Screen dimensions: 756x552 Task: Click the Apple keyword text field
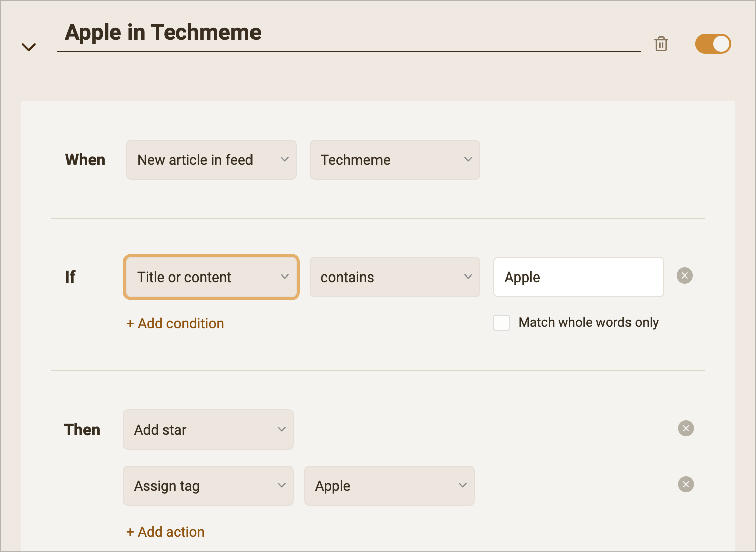(578, 277)
